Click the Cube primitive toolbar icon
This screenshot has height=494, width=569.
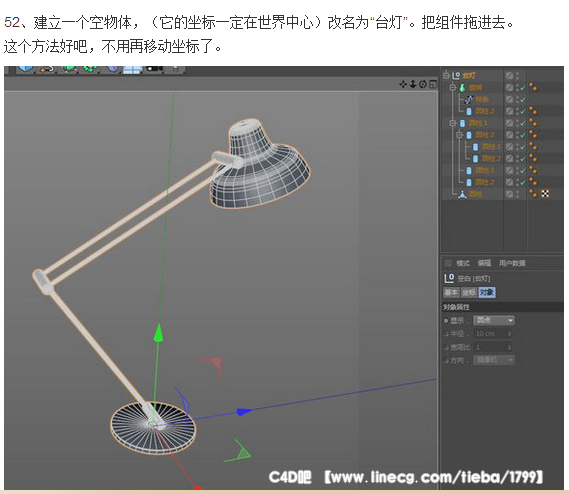point(26,69)
